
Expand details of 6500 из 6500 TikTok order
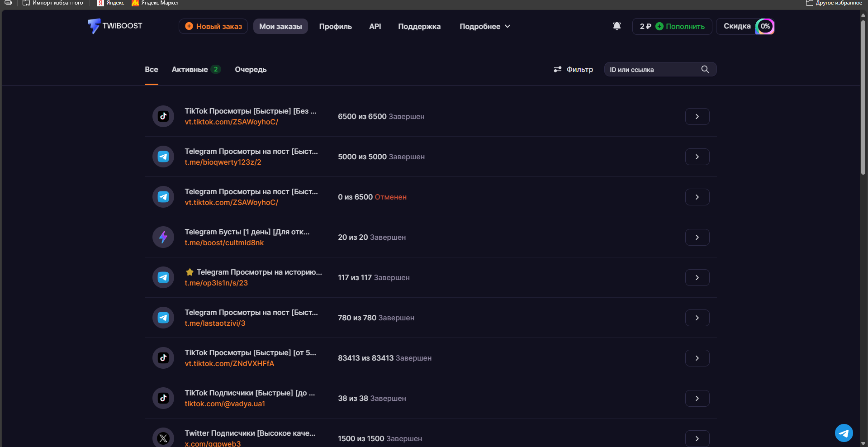(x=697, y=116)
